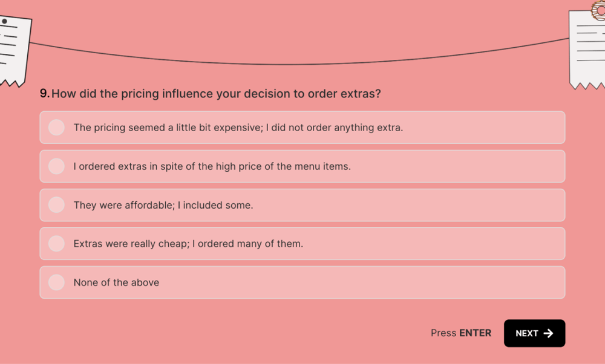Select the radio circle for 'a little bit expensive'
This screenshot has height=364, width=605.
pyautogui.click(x=56, y=128)
